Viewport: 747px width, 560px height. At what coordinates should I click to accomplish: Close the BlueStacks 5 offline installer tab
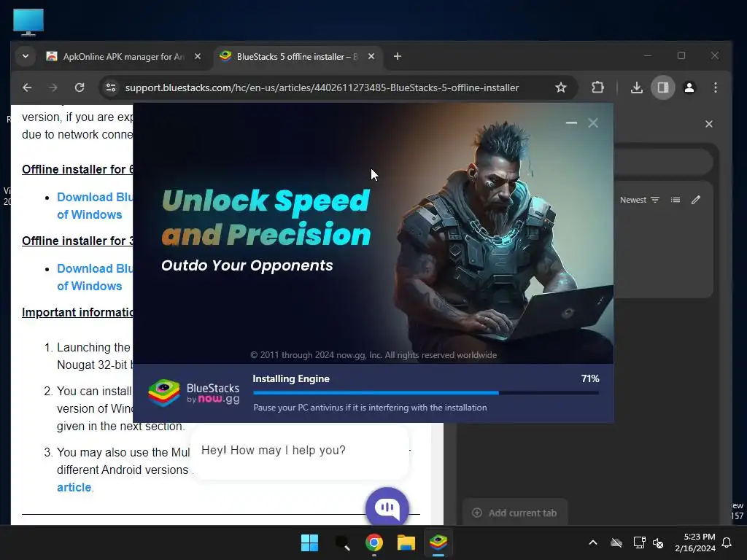tap(371, 56)
